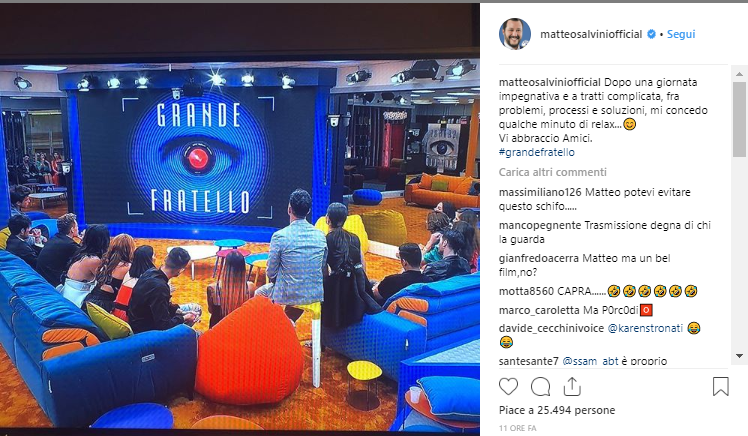
Task: Click the Grande Fratello post photo
Action: [x=239, y=218]
